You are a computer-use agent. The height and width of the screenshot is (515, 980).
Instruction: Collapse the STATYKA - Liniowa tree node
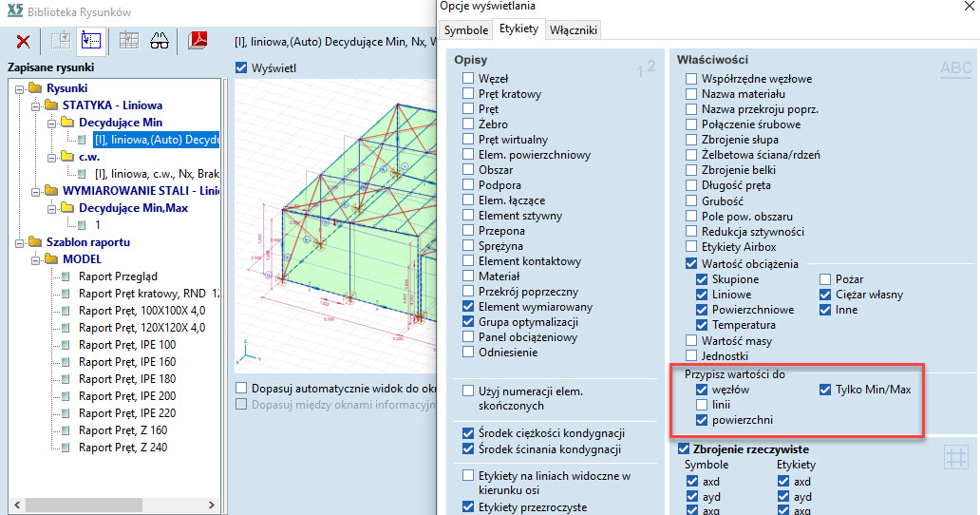tap(35, 105)
